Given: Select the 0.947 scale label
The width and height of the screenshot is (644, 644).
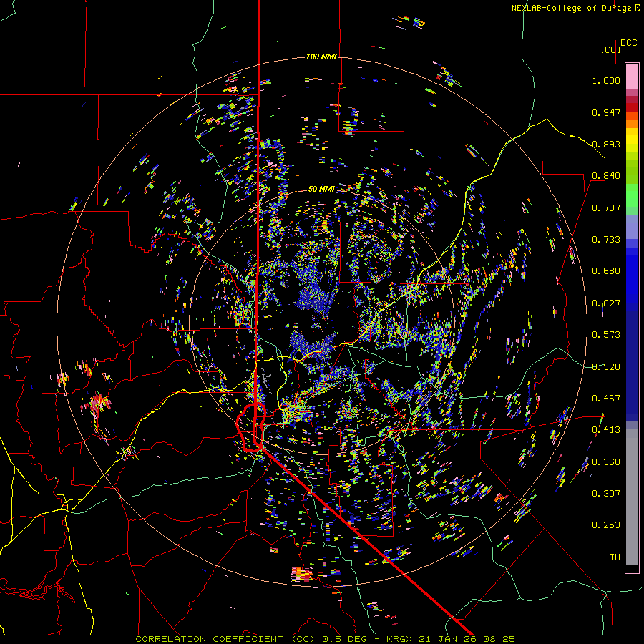Looking at the screenshot, I should pos(606,112).
